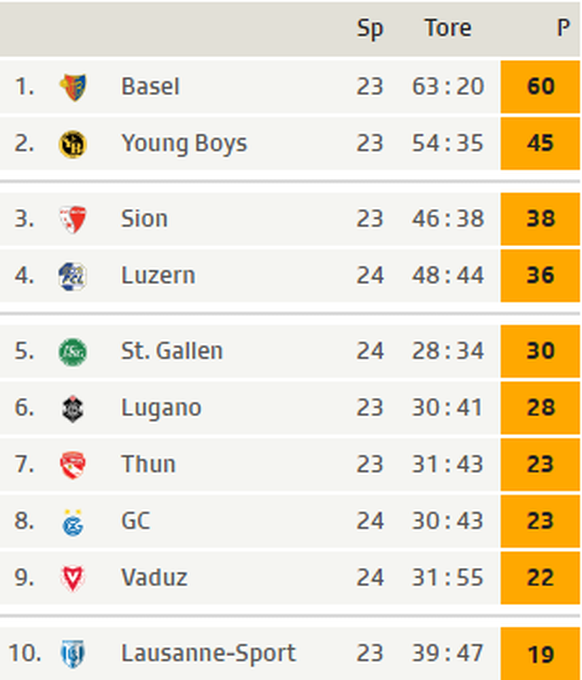
Task: Click the Lugano black crest icon
Action: point(73,409)
